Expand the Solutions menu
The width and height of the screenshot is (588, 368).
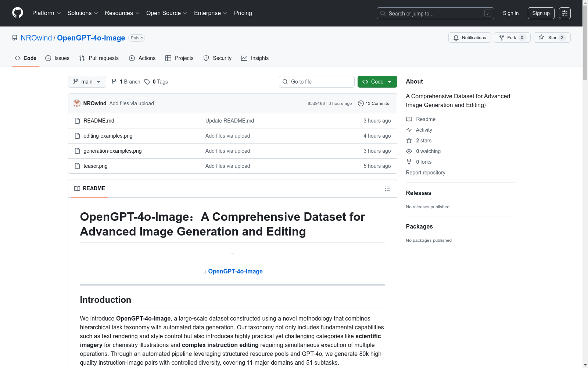pos(83,13)
